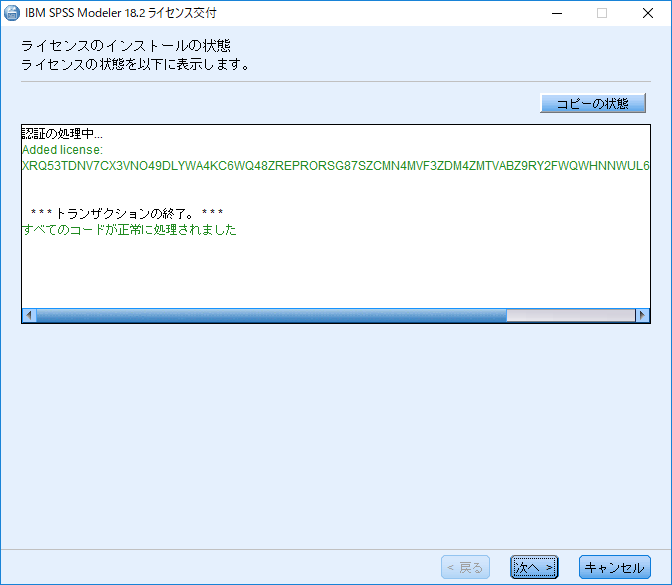Click the トランザクションの終了 line

click(127, 213)
